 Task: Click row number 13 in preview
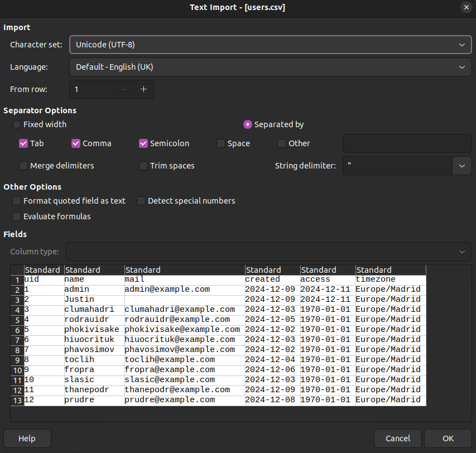17,401
